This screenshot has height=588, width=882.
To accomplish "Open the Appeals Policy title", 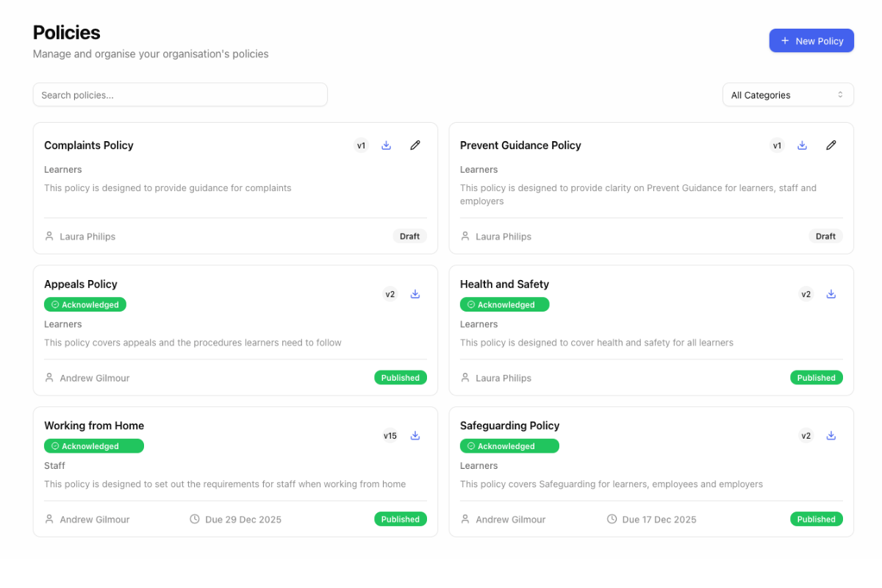I will click(x=81, y=284).
